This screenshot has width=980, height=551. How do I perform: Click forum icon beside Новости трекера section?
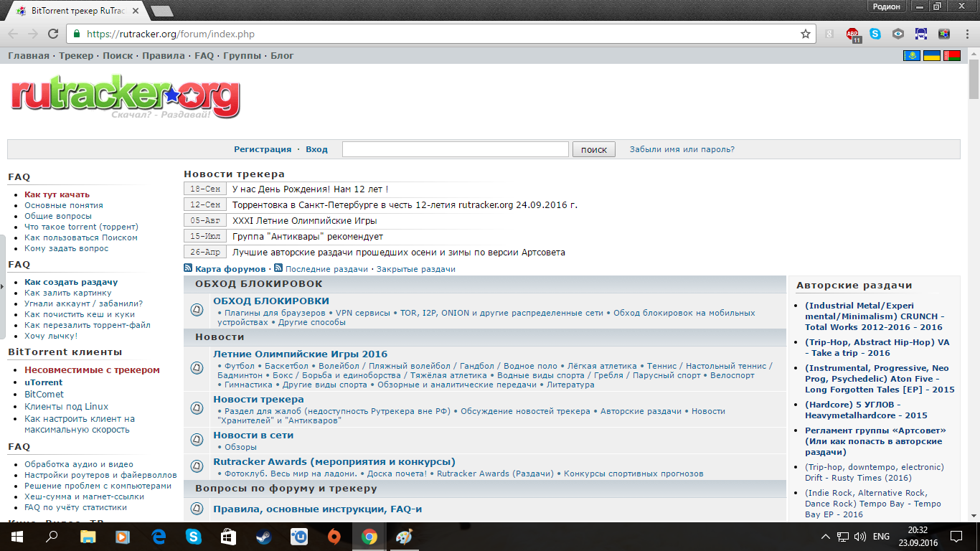[x=197, y=408]
